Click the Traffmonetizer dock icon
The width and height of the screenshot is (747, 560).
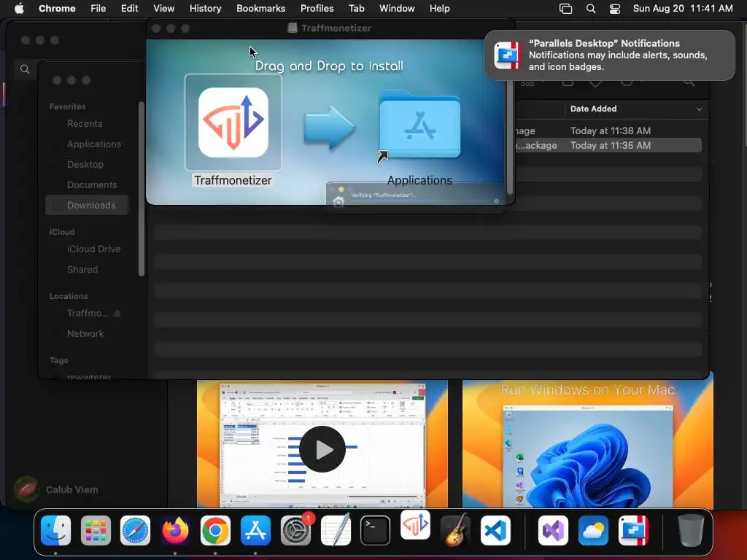click(x=415, y=525)
